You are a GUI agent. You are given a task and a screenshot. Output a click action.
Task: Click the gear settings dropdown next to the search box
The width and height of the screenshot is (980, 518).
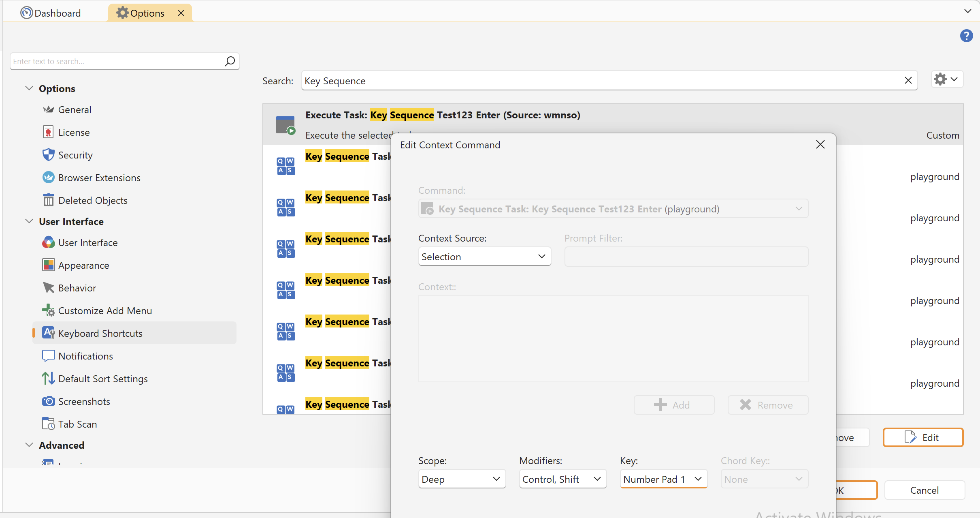click(x=946, y=79)
